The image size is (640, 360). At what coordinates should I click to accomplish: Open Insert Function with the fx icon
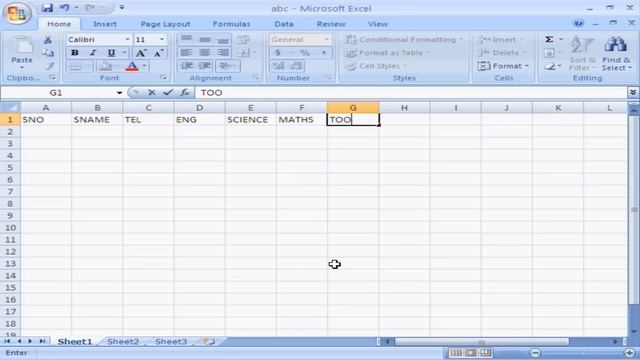(x=185, y=93)
